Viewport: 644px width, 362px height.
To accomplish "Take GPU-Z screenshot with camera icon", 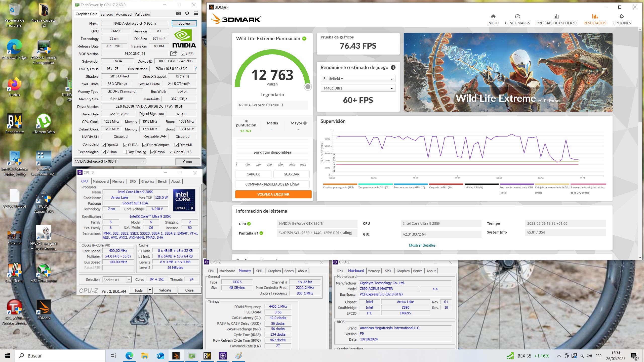I will click(179, 14).
